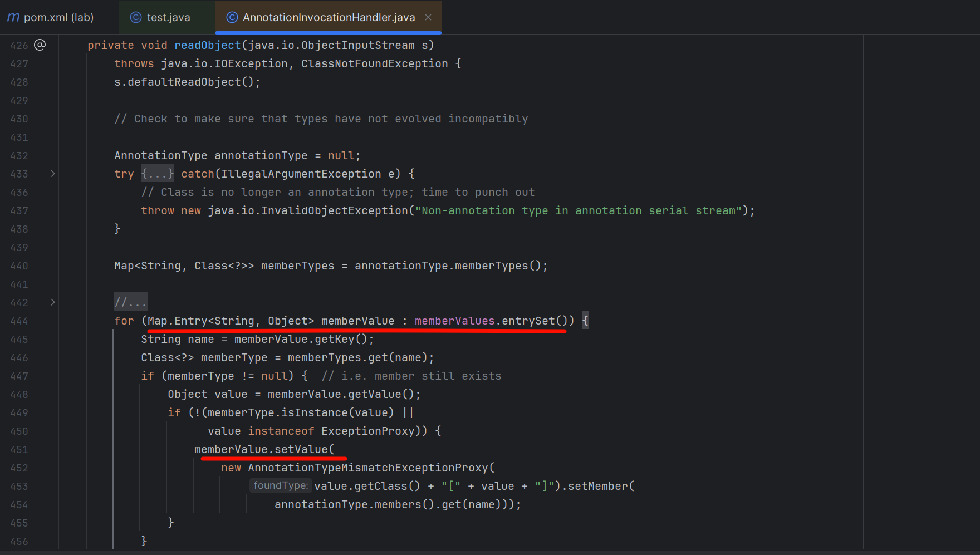
Task: Click the Maven icon on pom.xml tab
Action: coord(13,18)
